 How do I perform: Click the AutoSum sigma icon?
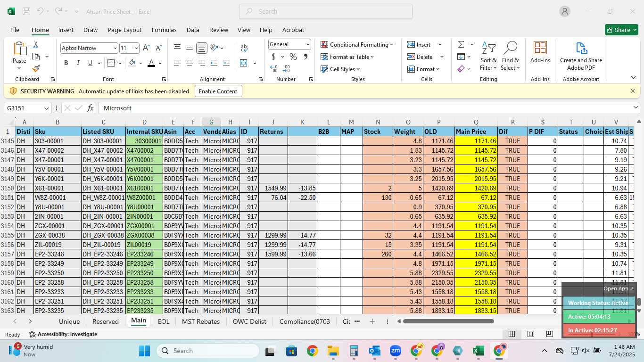click(x=461, y=44)
